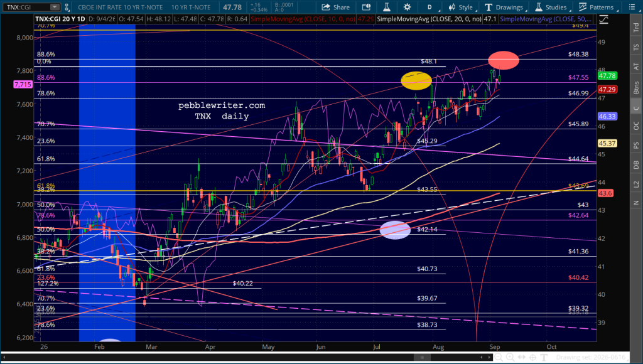Open the Style menu

pos(460,7)
